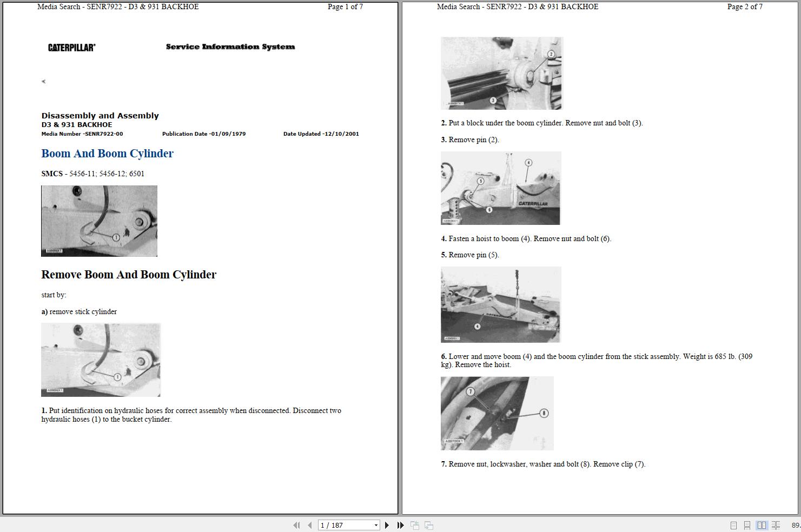801x532 pixels.
Task: Switch to continuous scrolling view icon
Action: [747, 525]
